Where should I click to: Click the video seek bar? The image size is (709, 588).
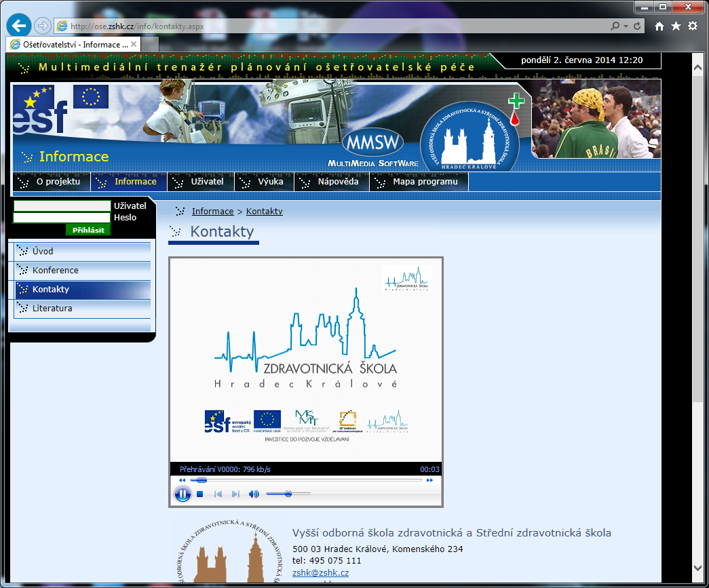pyautogui.click(x=306, y=480)
